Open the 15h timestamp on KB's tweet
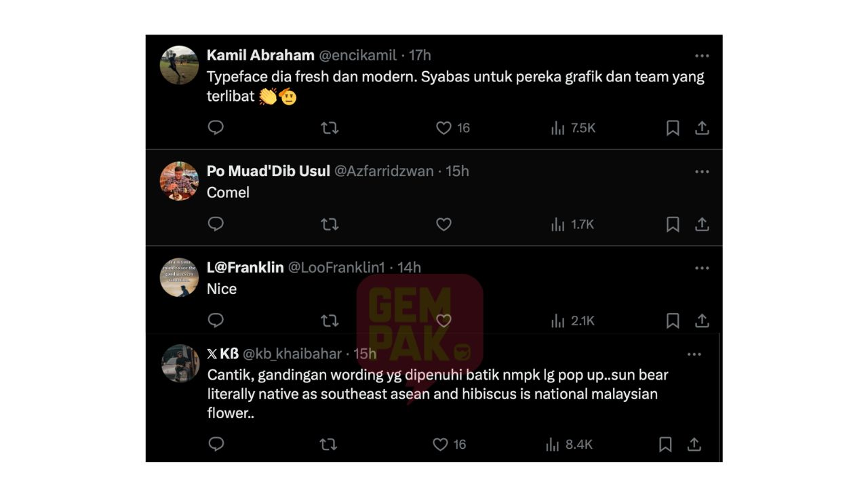 coord(365,354)
